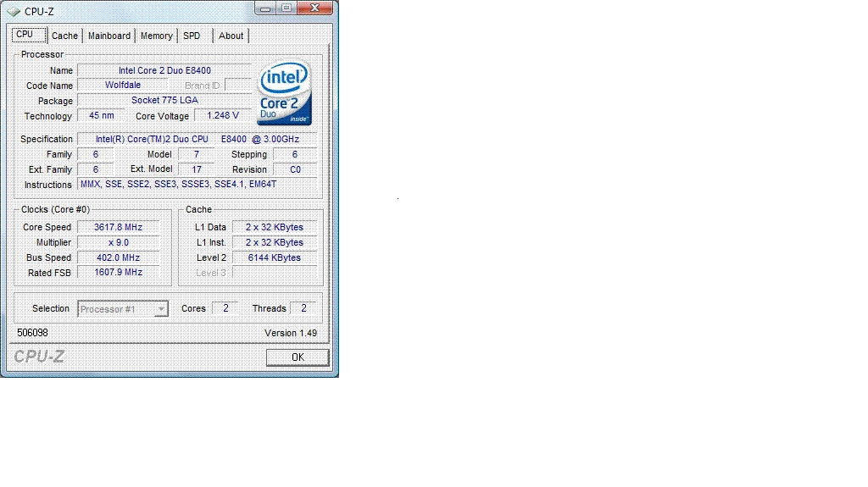Click the OK button
The width and height of the screenshot is (868, 487).
tap(298, 357)
